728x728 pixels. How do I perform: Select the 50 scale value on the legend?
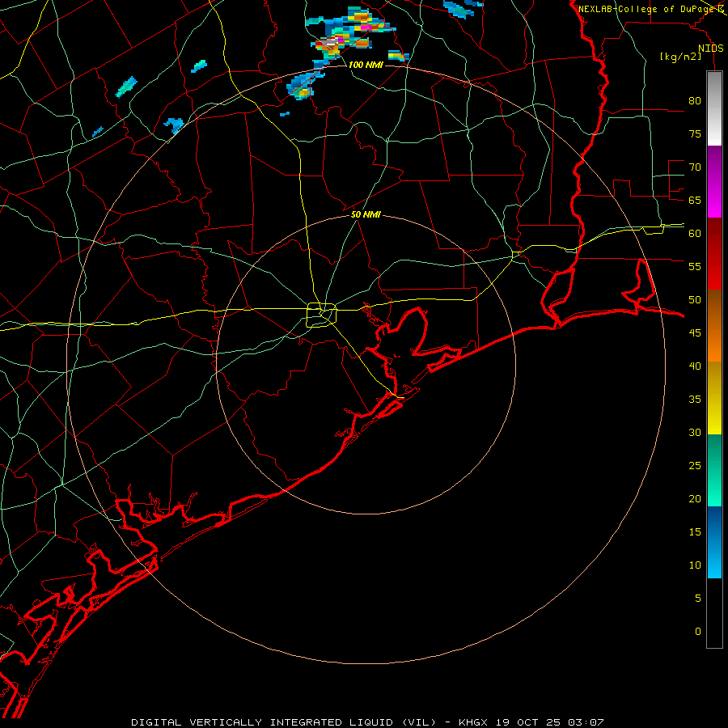tap(695, 299)
